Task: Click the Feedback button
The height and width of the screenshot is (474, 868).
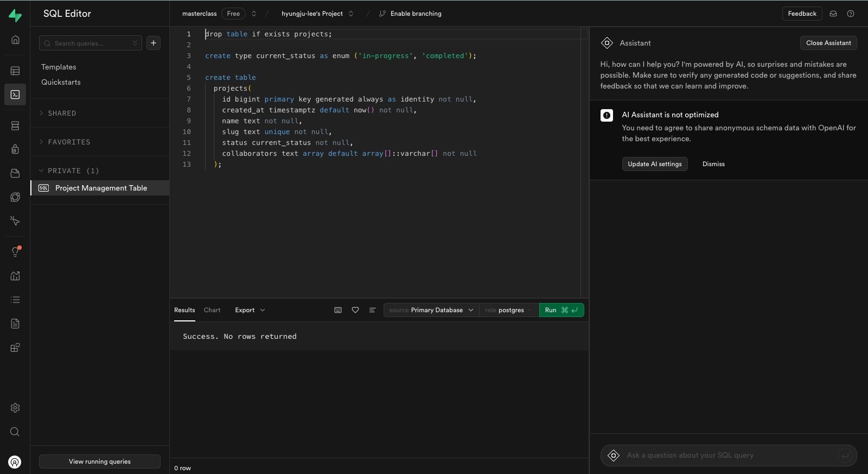Action: coord(802,14)
